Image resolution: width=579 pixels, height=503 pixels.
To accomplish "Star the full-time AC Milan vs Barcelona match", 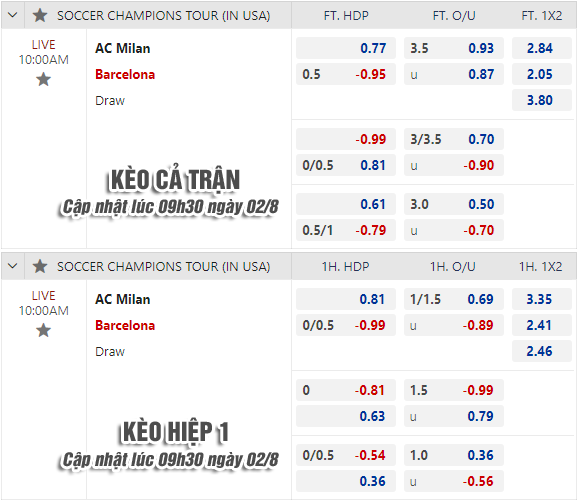I will [44, 79].
